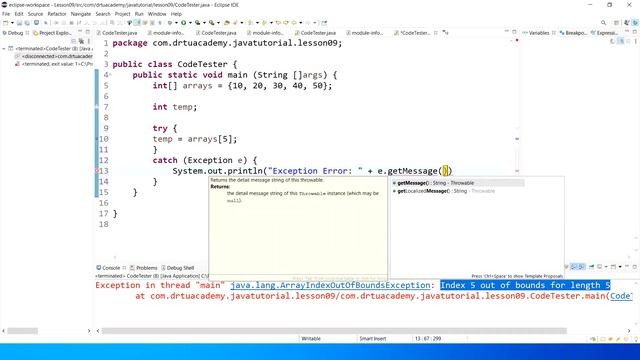The image size is (640, 360).
Task: Open the Display Selected Console dropdown
Action: tap(606, 267)
